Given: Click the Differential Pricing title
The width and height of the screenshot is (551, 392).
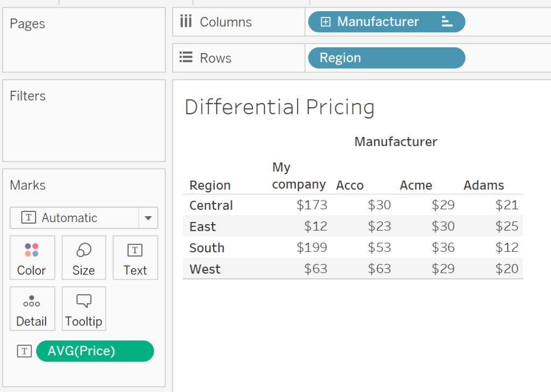Looking at the screenshot, I should (279, 107).
